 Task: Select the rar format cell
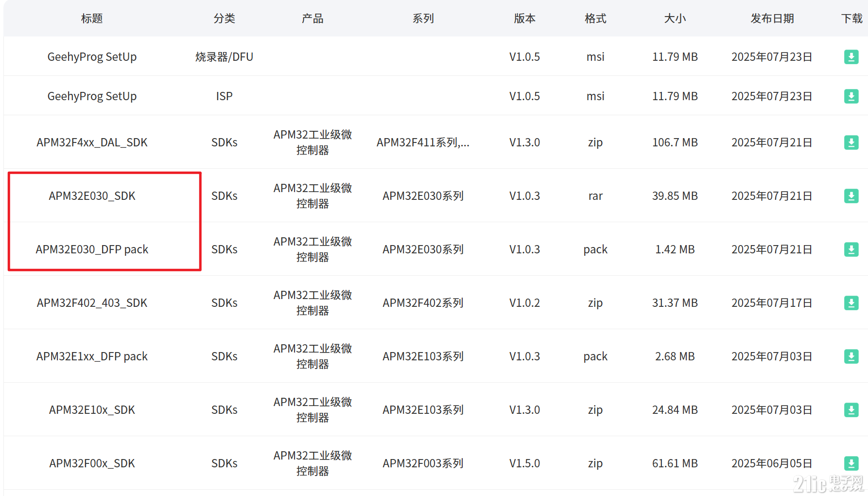[595, 196]
